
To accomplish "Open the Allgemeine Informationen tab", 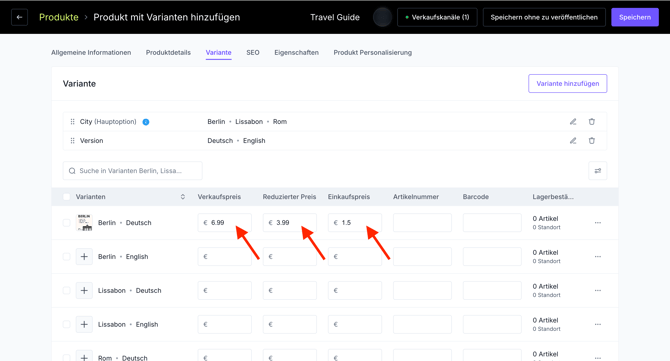I will pyautogui.click(x=91, y=53).
